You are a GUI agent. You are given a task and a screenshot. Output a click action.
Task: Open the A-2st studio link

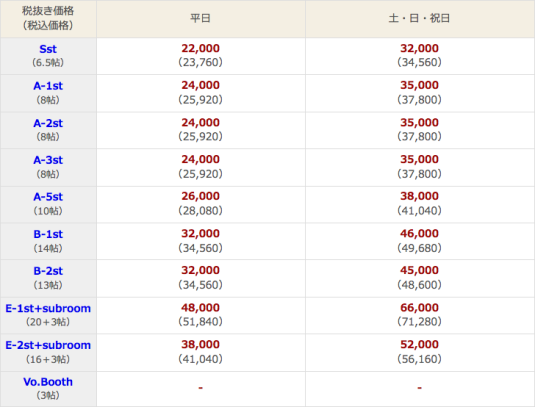pos(48,123)
